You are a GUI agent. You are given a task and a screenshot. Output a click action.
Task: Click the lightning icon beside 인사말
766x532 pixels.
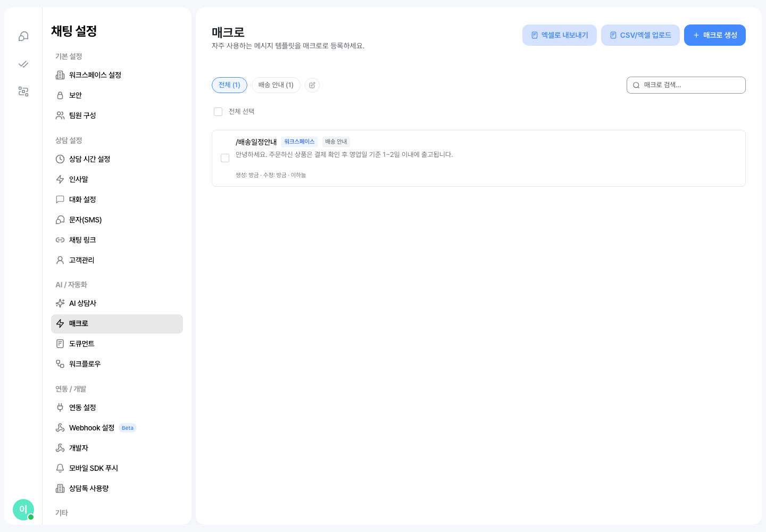pos(60,179)
